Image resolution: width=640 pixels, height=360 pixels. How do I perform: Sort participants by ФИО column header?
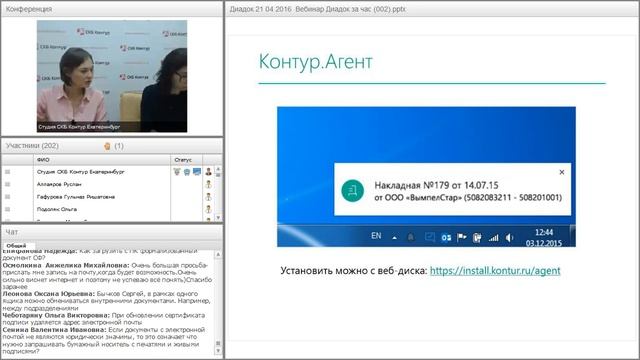[x=102, y=160]
